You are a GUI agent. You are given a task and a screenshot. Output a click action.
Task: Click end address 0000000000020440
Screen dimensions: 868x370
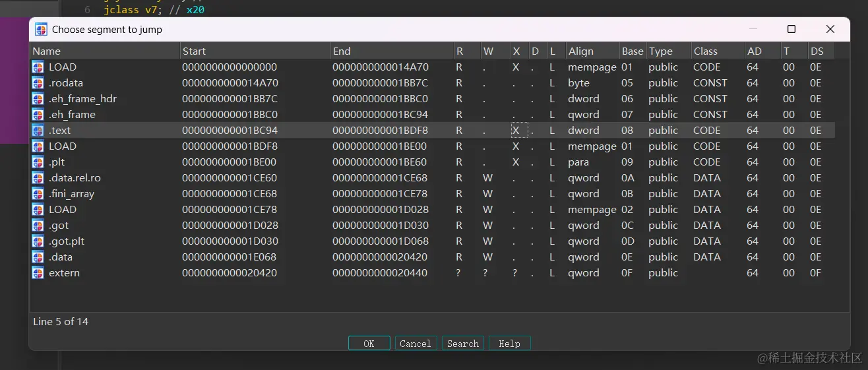pyautogui.click(x=380, y=273)
